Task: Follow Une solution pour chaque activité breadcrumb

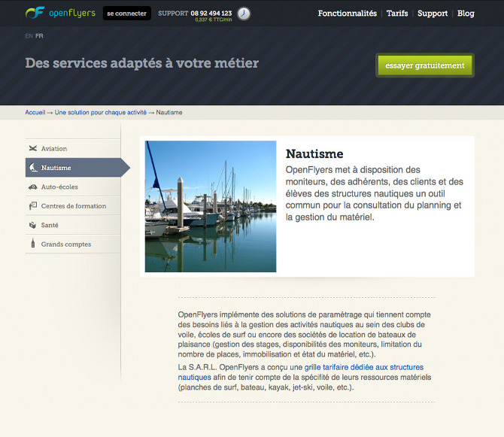Action: 101,112
